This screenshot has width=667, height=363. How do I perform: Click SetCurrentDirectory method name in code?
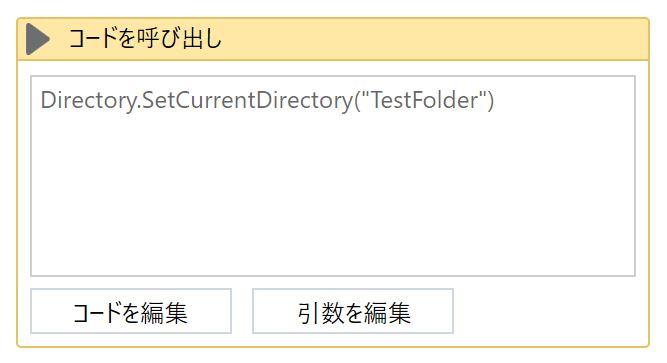click(246, 101)
